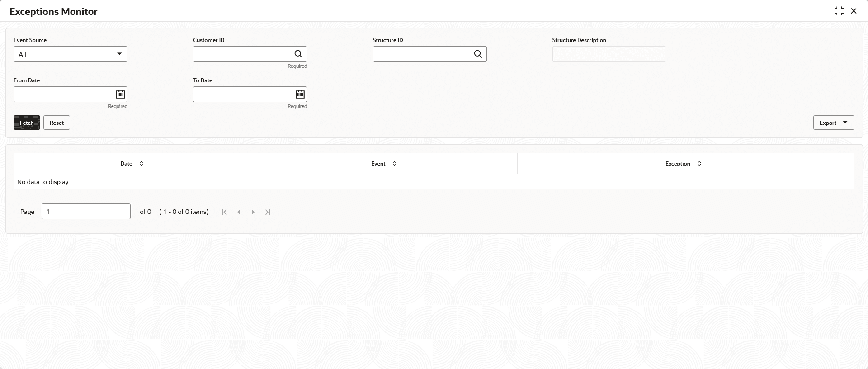Screen dimensions: 868x369
Task: Click the Page number input box
Action: pos(86,212)
